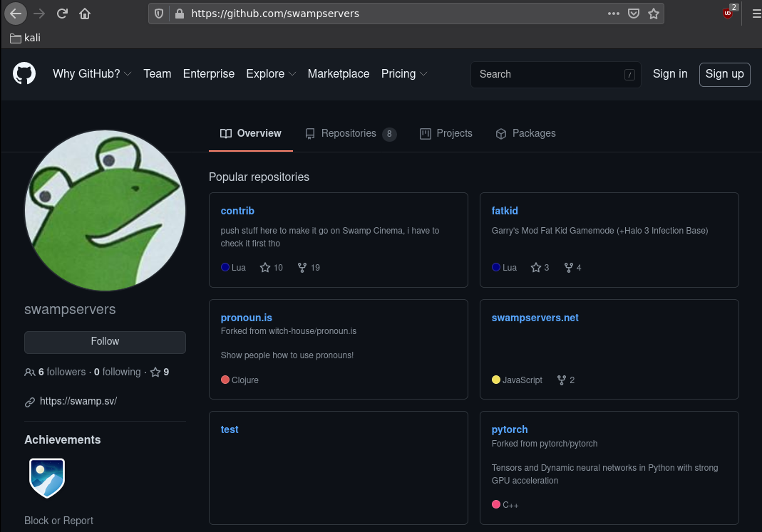
Task: Click the followers people icon
Action: [x=30, y=372]
